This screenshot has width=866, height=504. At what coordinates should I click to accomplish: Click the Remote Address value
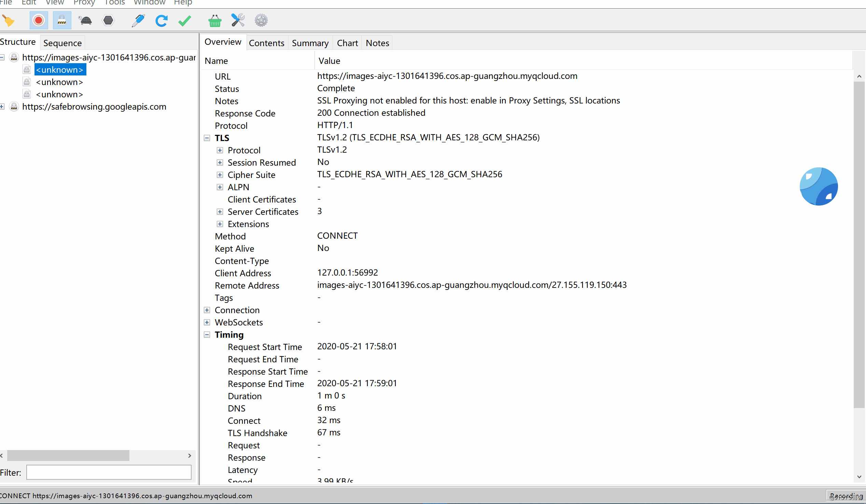tap(472, 285)
